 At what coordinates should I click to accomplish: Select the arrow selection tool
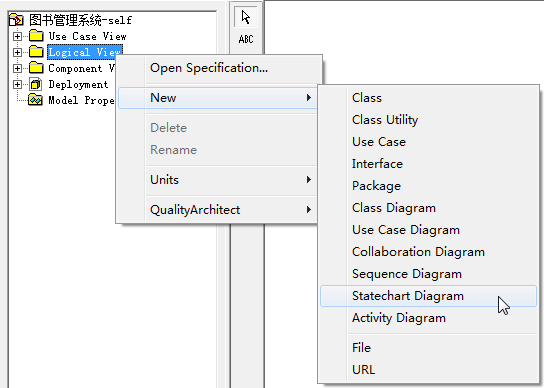point(246,17)
